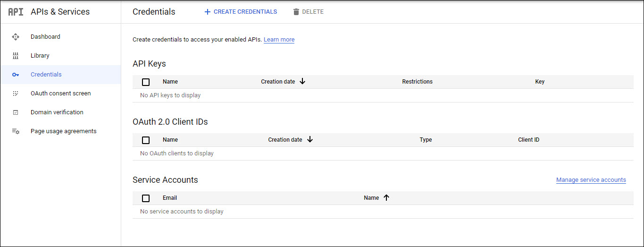Viewport: 644px width, 247px height.
Task: Click the API logo icon
Action: click(x=16, y=12)
